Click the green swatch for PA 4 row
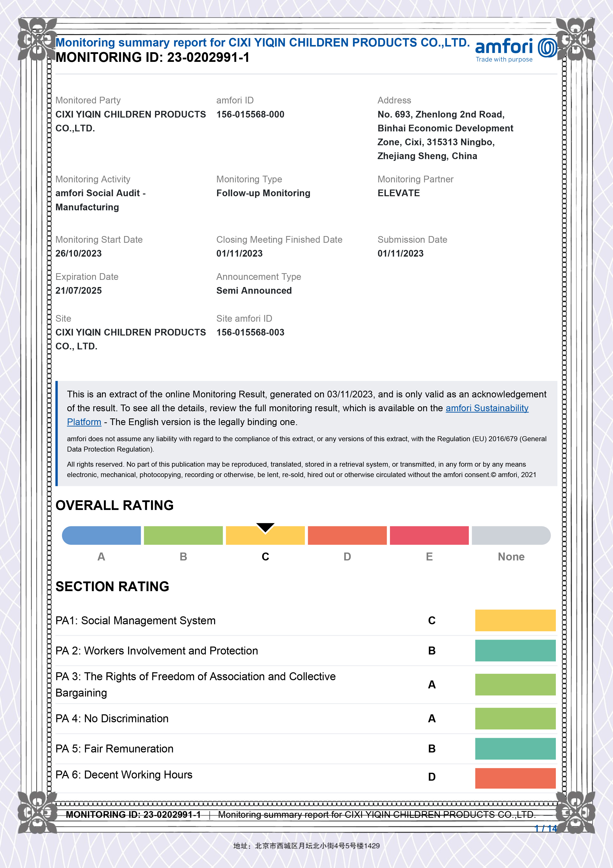The image size is (613, 868). [x=515, y=719]
